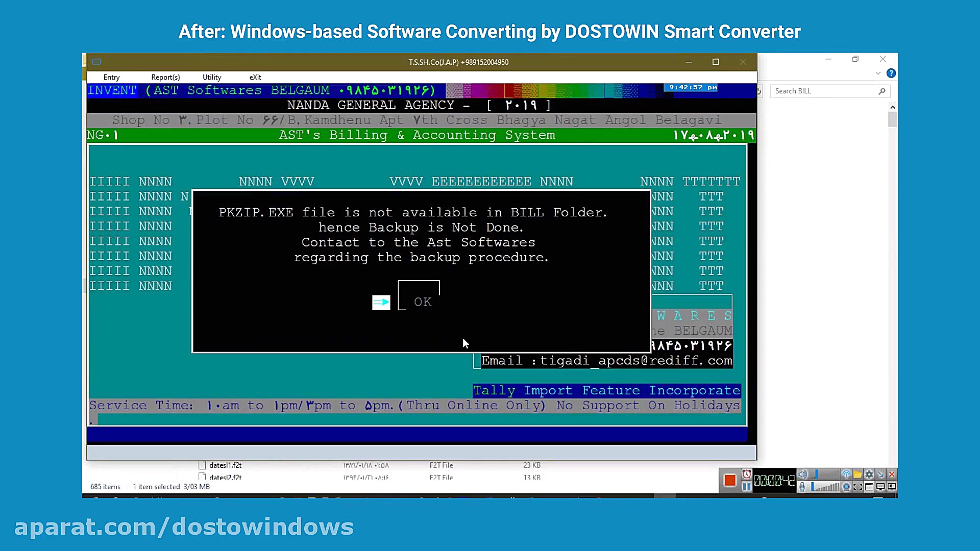Viewport: 980px width, 551px height.
Task: Click the 9:42:57 pm clock display
Action: 693,87
